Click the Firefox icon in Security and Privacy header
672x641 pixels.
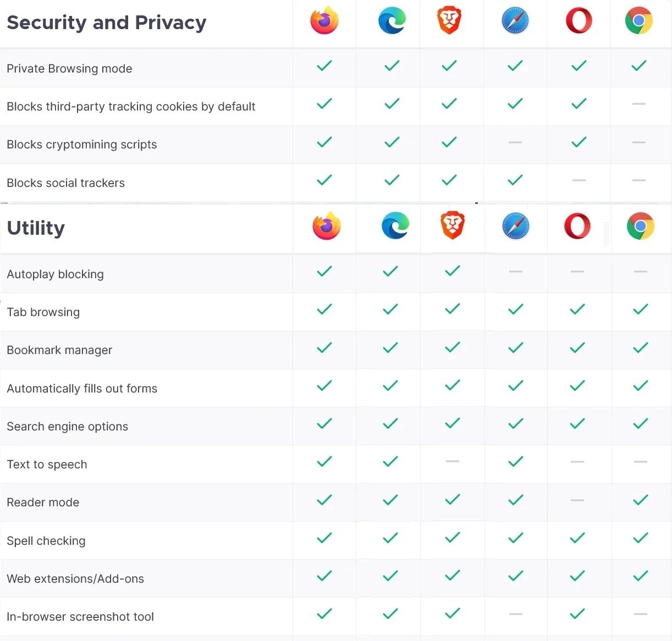[324, 21]
